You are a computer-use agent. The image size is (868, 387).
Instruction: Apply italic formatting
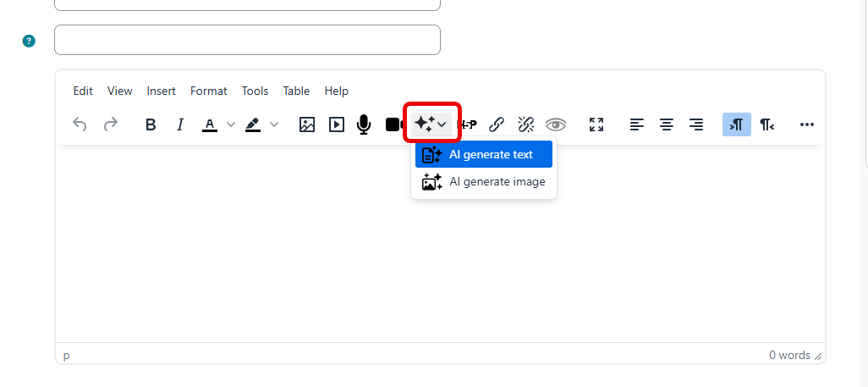tap(179, 124)
